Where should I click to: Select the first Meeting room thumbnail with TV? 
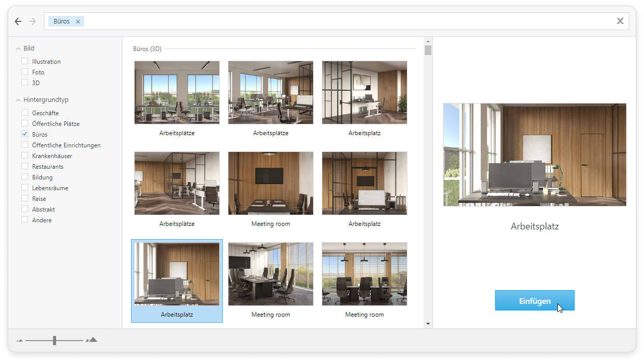click(270, 183)
